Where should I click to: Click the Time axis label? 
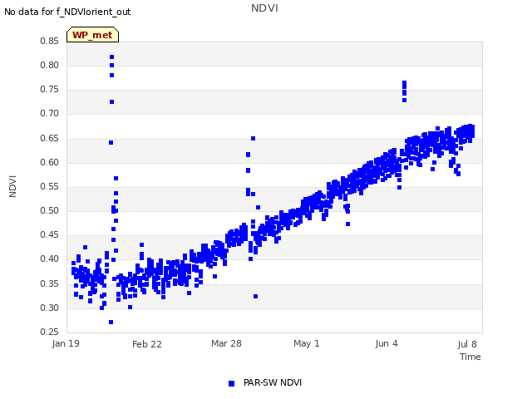pos(470,357)
